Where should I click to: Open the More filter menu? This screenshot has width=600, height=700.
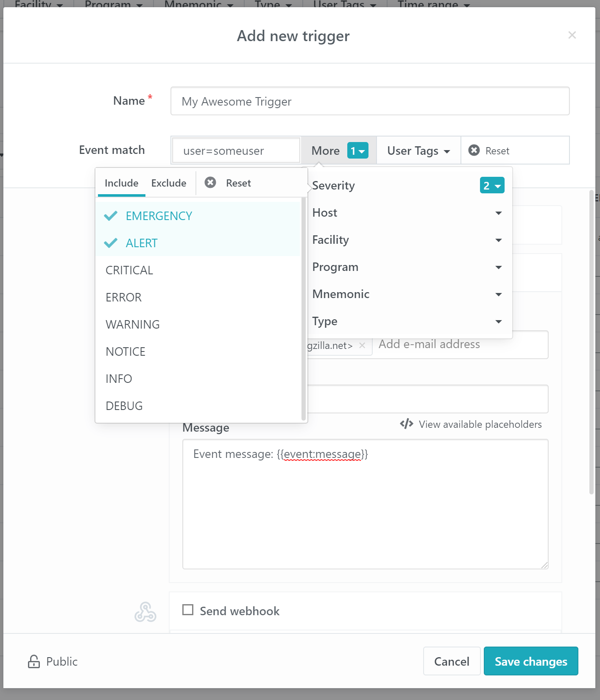325,150
